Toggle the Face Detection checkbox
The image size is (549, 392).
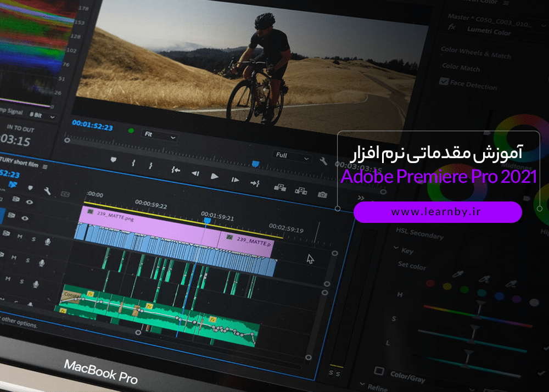(444, 81)
